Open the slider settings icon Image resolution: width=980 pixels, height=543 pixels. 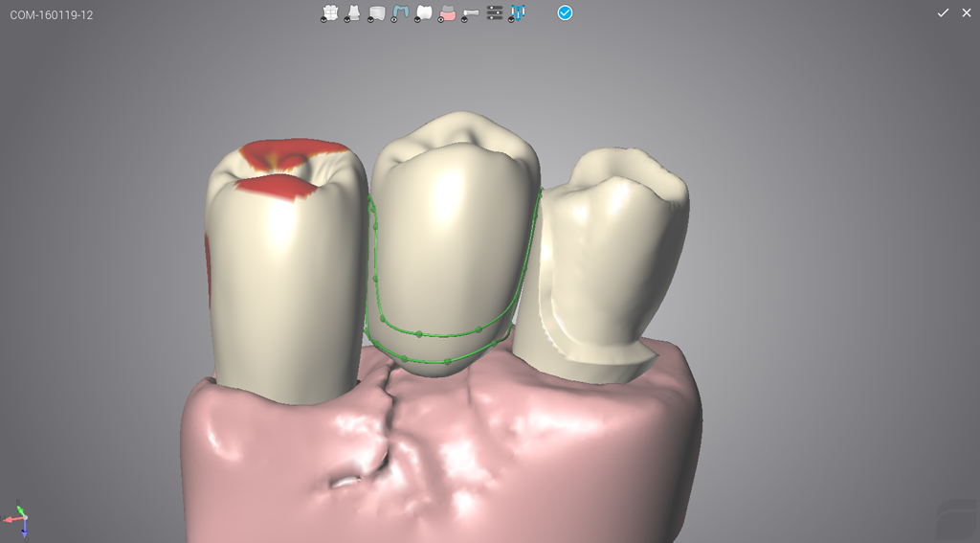point(495,12)
